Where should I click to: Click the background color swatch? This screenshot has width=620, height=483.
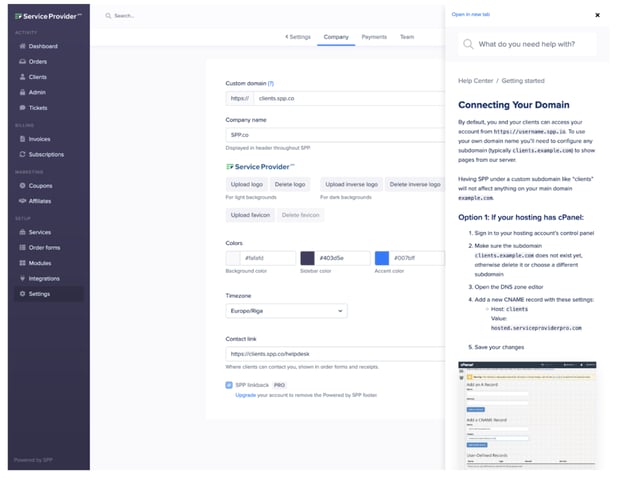pyautogui.click(x=233, y=258)
